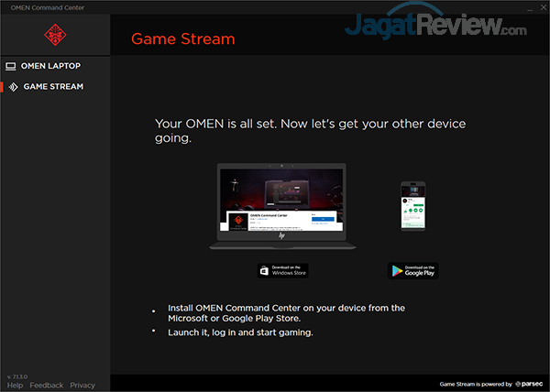Open the Privacy link
550x392 pixels.
[82, 386]
